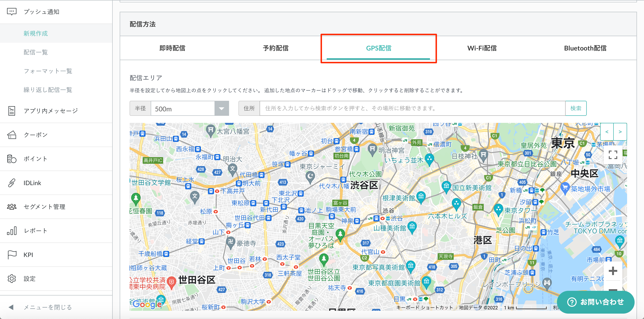Open the settings gear icon

point(11,279)
